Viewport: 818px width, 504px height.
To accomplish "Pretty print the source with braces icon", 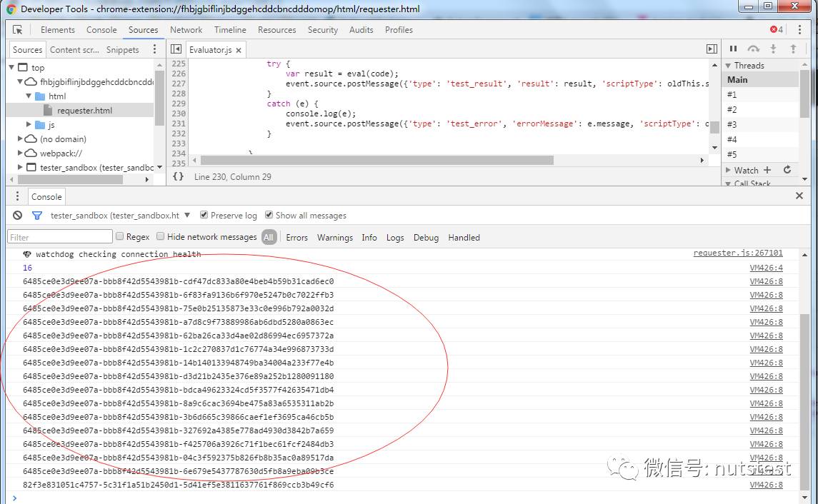I will [x=179, y=177].
